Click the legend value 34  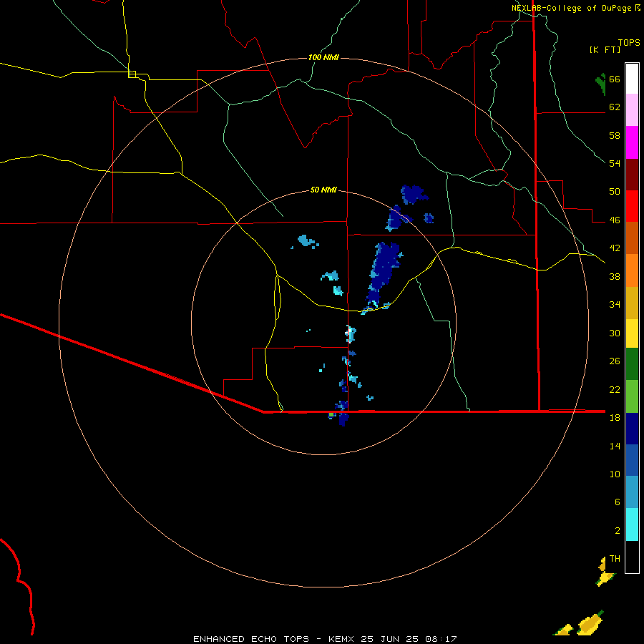[x=615, y=305]
